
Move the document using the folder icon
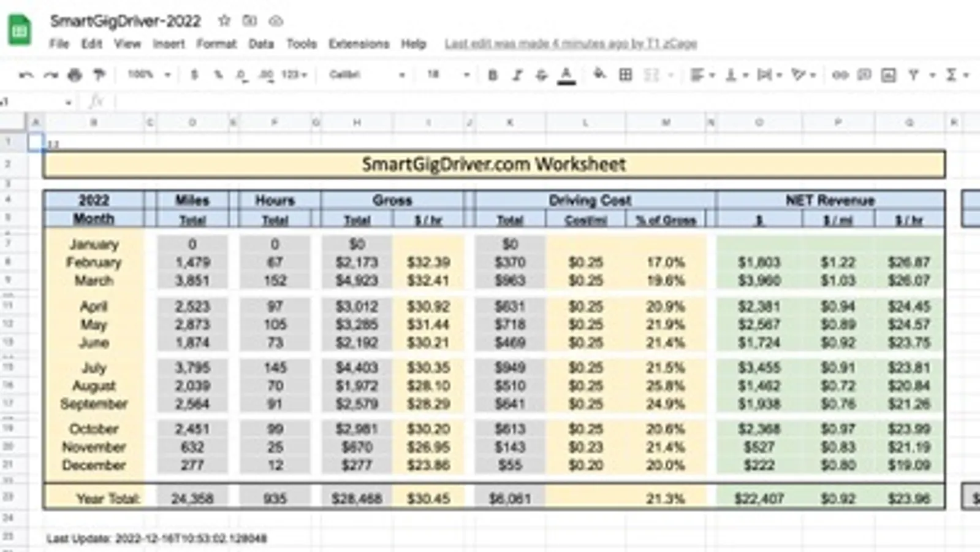[249, 21]
